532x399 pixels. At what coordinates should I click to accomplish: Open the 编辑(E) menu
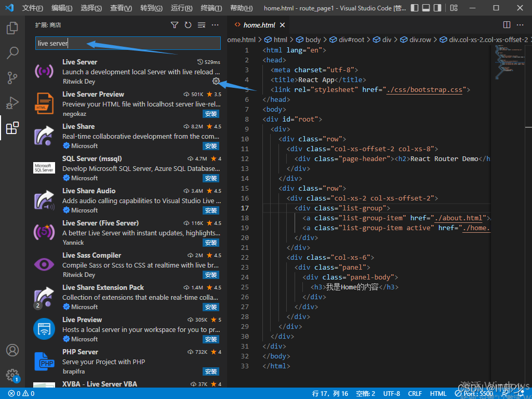pos(62,8)
